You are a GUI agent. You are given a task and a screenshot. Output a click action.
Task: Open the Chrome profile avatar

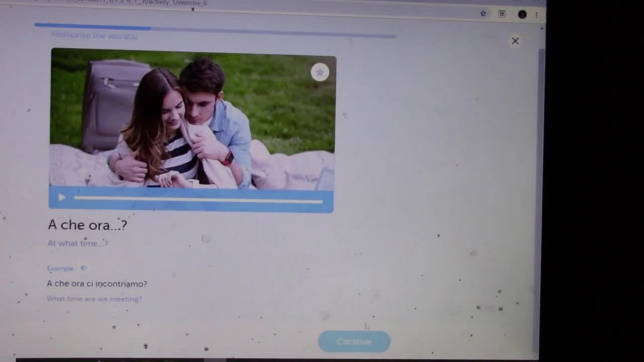tap(522, 15)
